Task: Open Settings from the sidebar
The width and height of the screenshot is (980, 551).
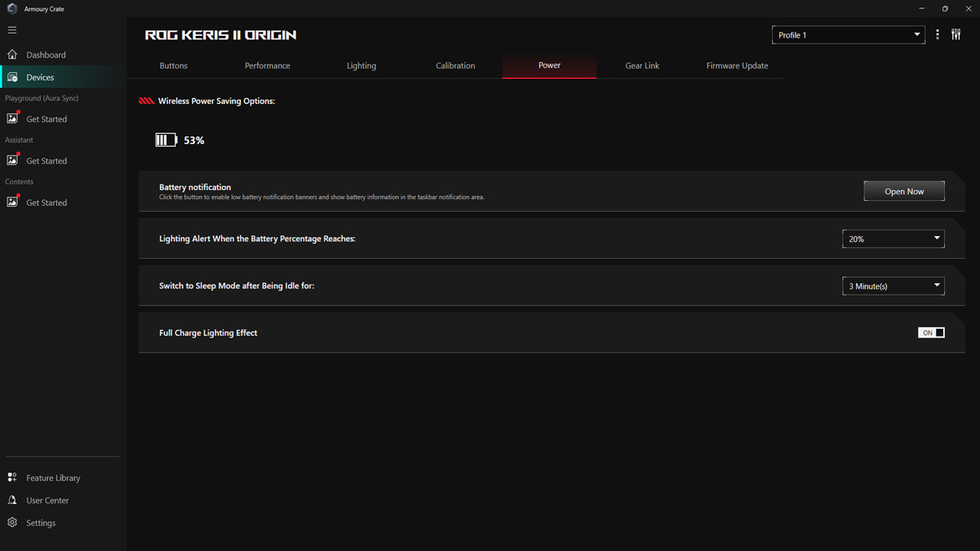Action: pyautogui.click(x=41, y=523)
